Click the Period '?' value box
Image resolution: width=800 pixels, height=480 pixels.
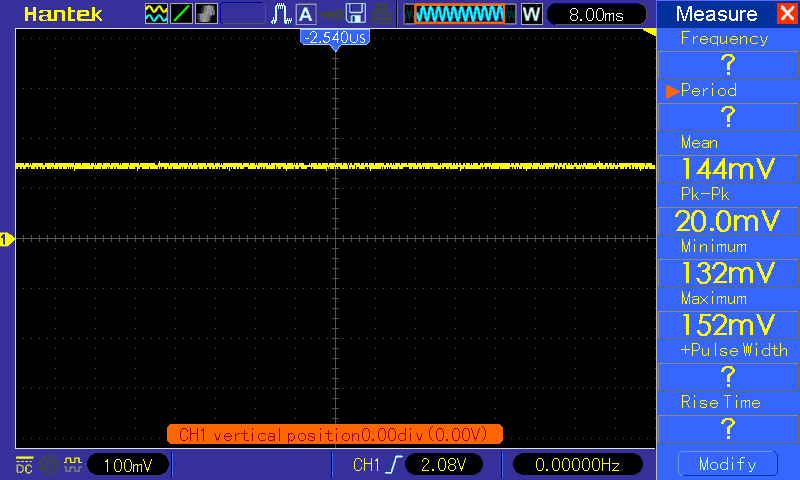pos(728,117)
